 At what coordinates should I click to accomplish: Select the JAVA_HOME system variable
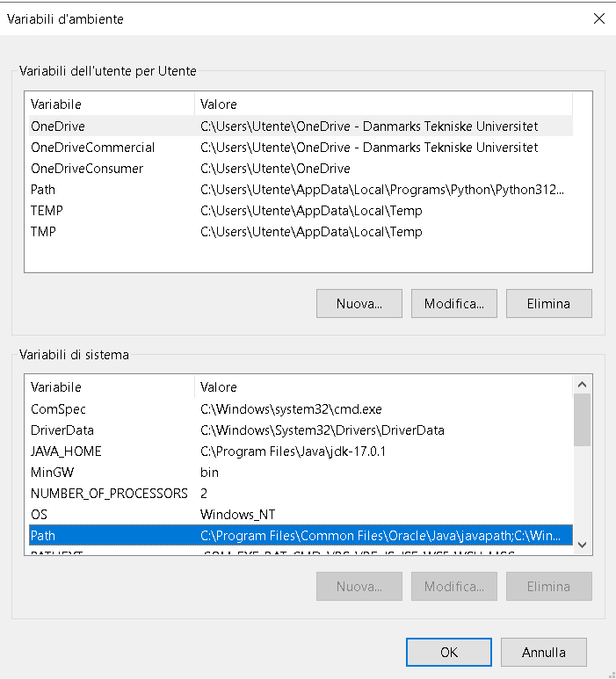tap(66, 451)
